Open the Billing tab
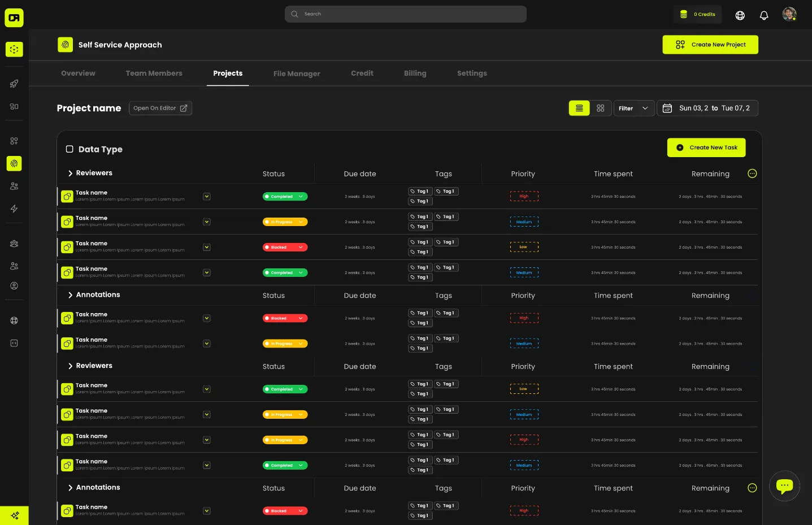Viewport: 812px width, 525px height. [415, 73]
